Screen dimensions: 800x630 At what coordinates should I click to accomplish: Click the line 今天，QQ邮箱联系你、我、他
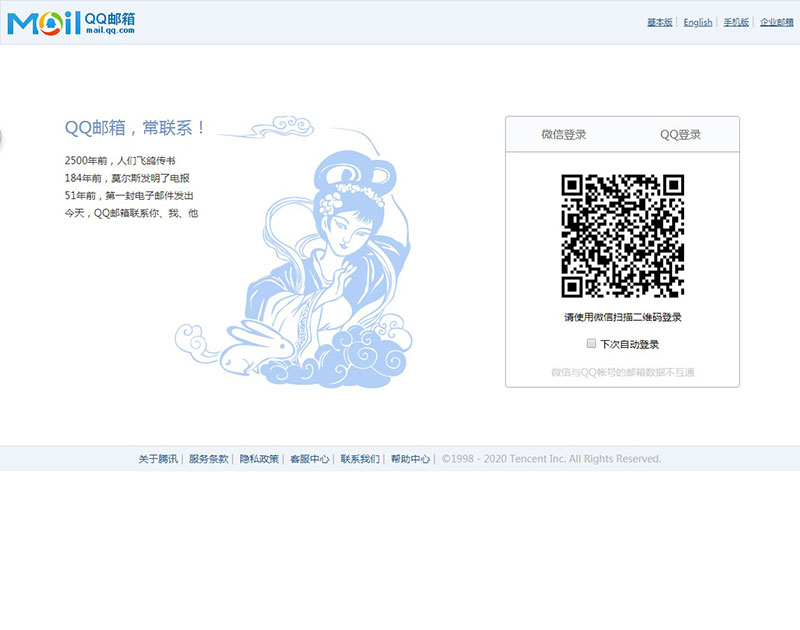click(131, 213)
